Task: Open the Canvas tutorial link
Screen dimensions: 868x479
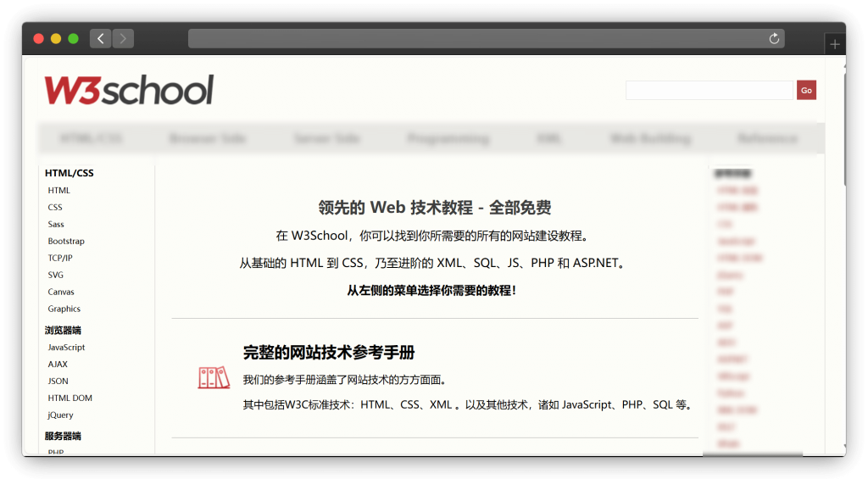Action: click(61, 292)
